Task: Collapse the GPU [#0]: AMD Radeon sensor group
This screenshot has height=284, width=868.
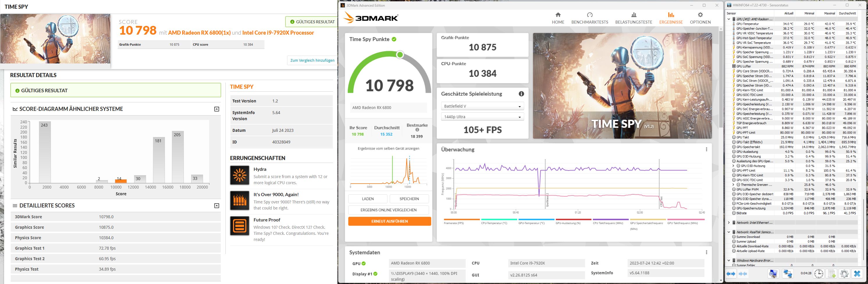Action: (x=729, y=19)
